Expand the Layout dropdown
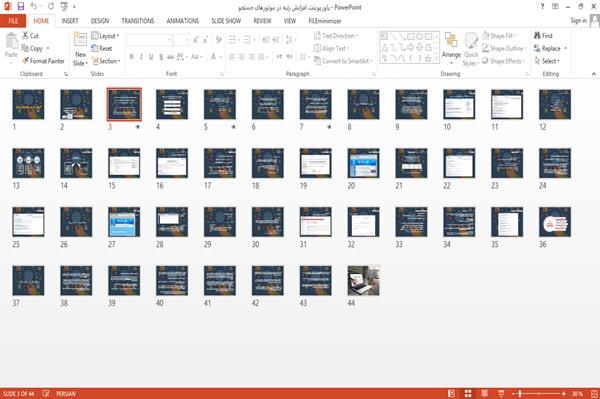This screenshot has width=600, height=399. (x=105, y=36)
